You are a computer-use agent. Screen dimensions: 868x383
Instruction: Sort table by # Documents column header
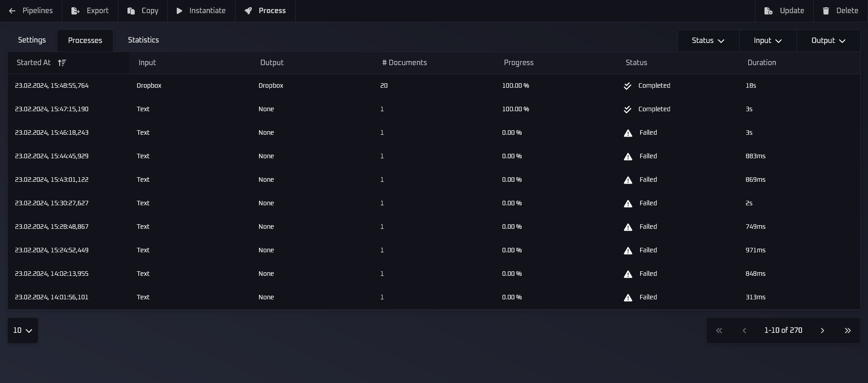pyautogui.click(x=405, y=63)
